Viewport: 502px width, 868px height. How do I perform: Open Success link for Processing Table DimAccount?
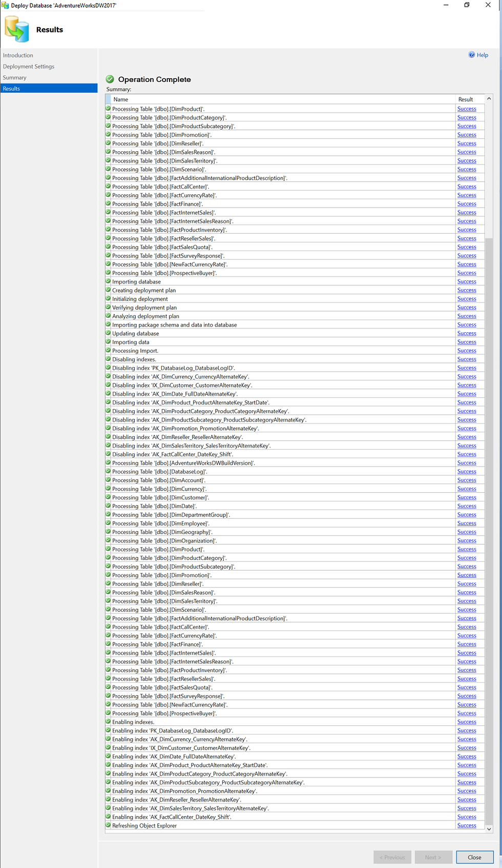click(x=467, y=480)
